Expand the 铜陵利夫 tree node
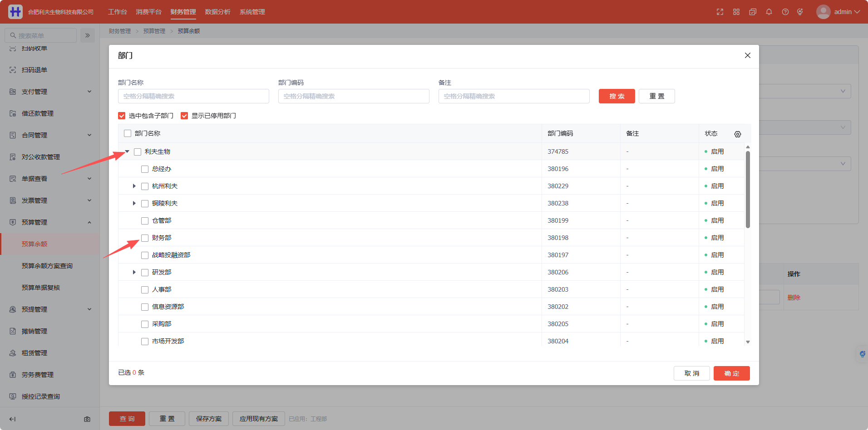The width and height of the screenshot is (868, 430). point(134,203)
